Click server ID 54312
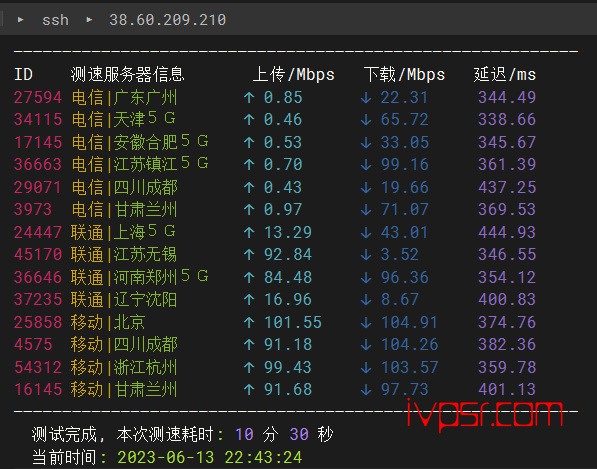This screenshot has width=597, height=469. point(38,367)
